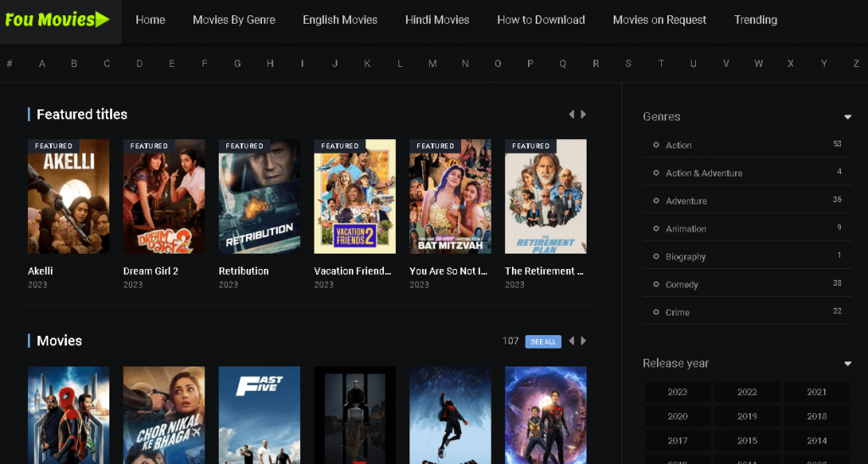The width and height of the screenshot is (868, 464).
Task: Open the Retribution featured poster
Action: pos(259,197)
